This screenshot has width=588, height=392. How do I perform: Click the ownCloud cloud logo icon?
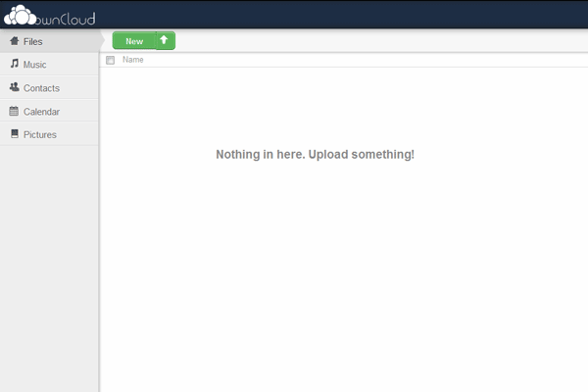[19, 15]
